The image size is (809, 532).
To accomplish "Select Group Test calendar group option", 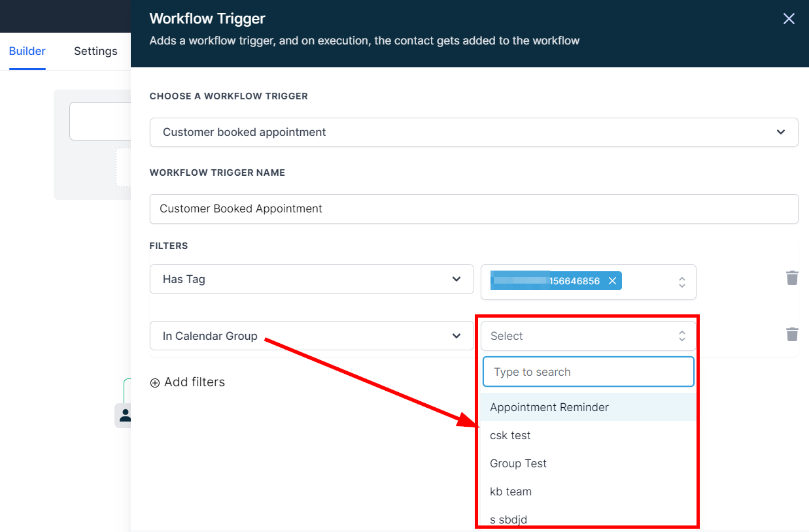I will [519, 463].
